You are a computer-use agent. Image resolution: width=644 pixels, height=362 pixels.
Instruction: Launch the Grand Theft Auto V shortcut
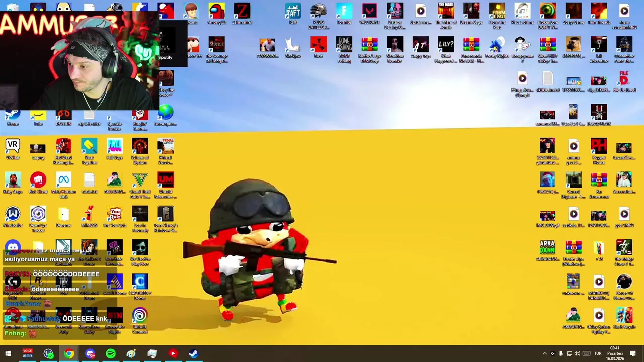click(140, 185)
